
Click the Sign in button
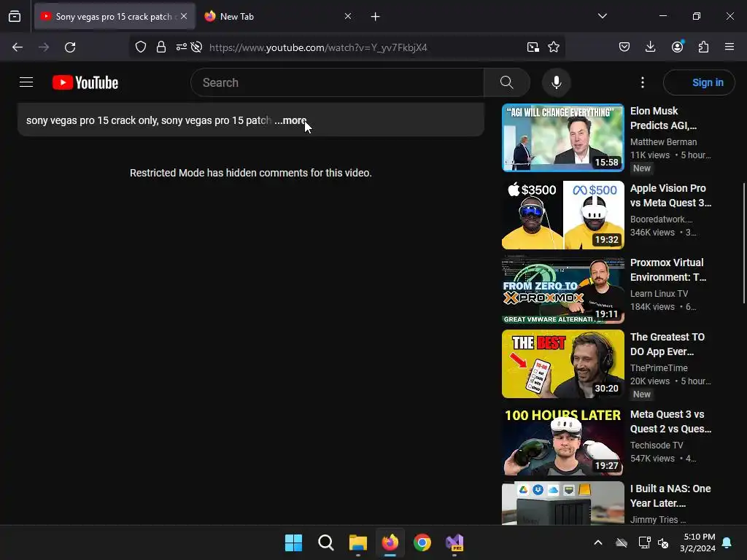[699, 82]
